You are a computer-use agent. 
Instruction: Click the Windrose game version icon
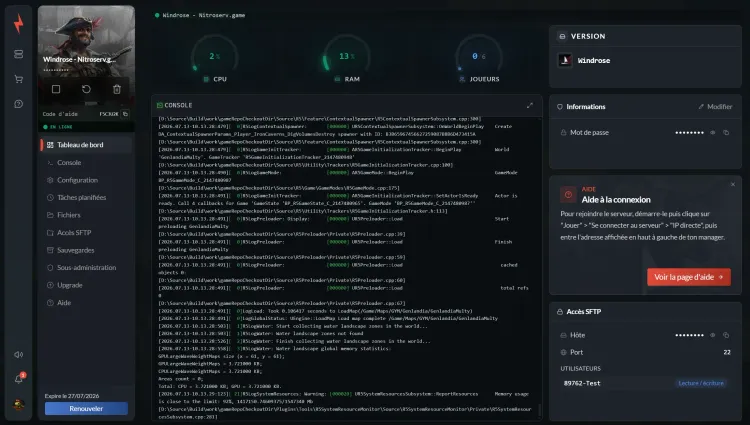(565, 60)
